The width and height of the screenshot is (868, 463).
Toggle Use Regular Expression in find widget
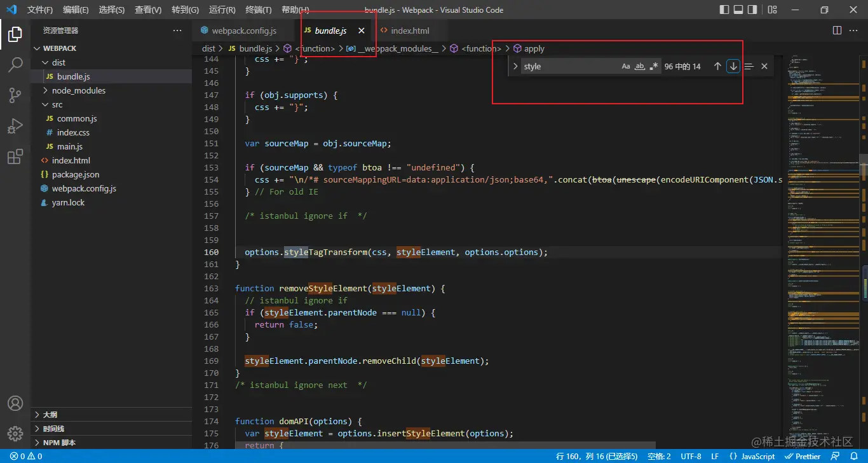654,66
